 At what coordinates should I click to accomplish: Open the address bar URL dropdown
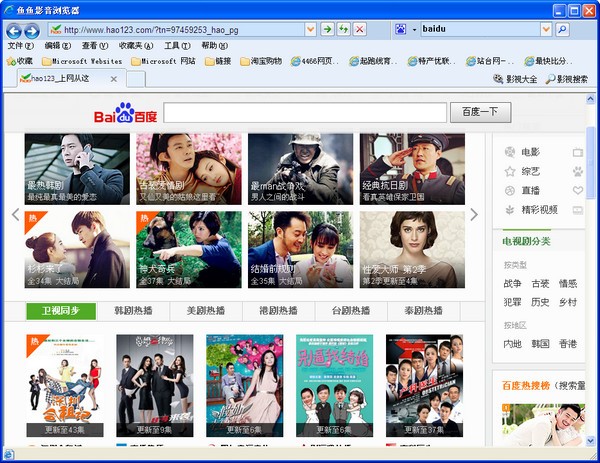click(x=310, y=30)
